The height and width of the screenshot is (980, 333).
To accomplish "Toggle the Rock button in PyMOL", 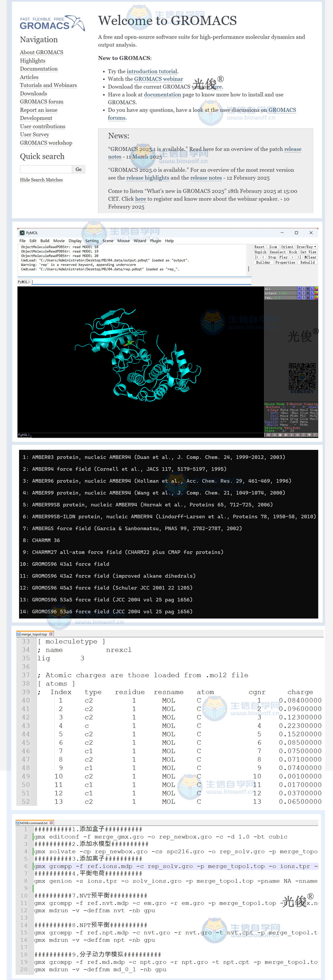I will pyautogui.click(x=293, y=252).
